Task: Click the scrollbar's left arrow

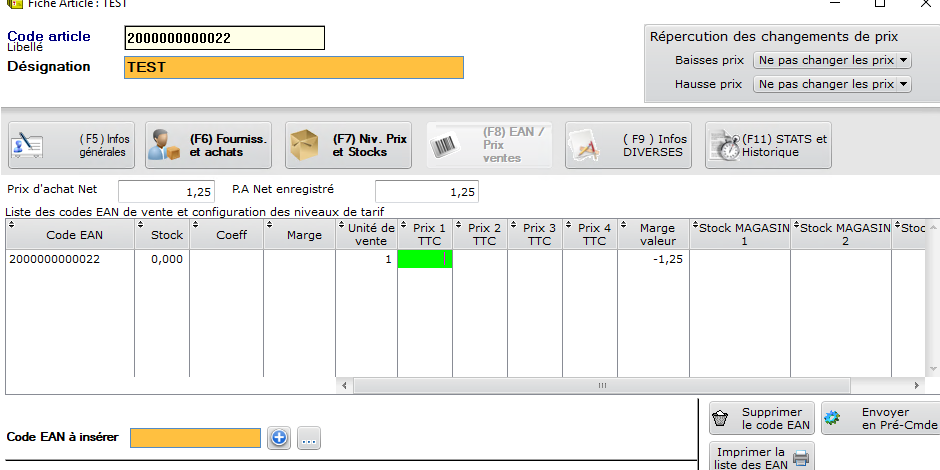Action: click(346, 385)
